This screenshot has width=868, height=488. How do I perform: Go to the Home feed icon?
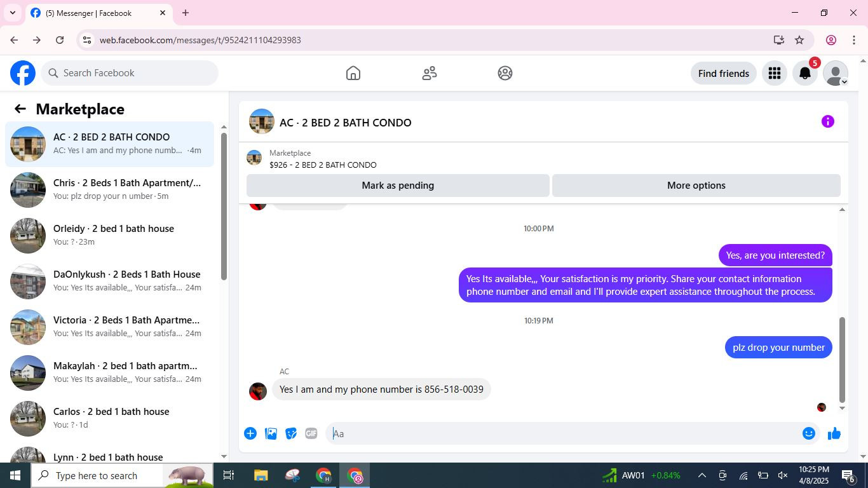(x=353, y=73)
